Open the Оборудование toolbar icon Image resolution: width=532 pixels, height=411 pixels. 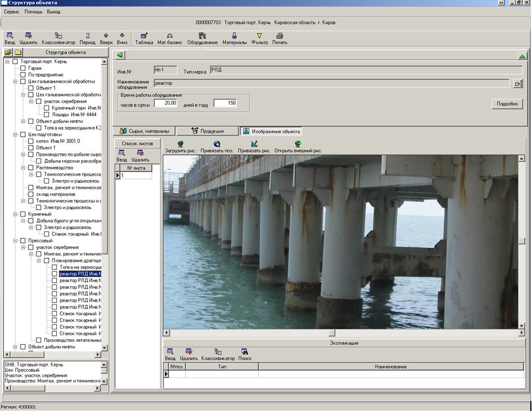point(202,35)
